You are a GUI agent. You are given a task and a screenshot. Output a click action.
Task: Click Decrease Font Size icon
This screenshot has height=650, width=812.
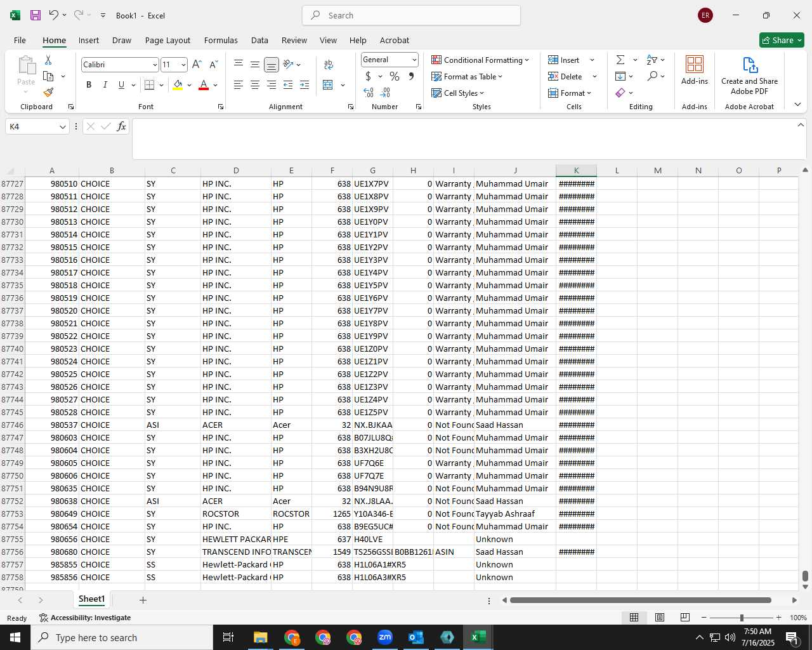click(x=214, y=65)
